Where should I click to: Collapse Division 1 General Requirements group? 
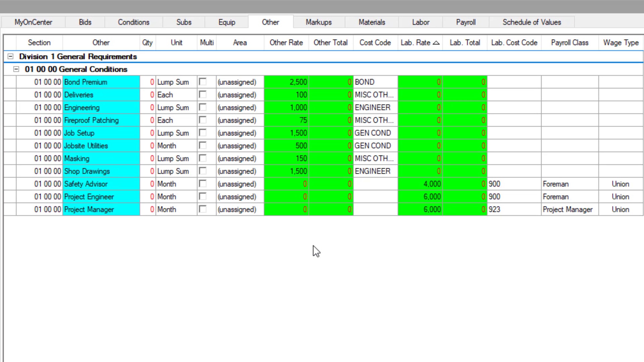point(10,57)
